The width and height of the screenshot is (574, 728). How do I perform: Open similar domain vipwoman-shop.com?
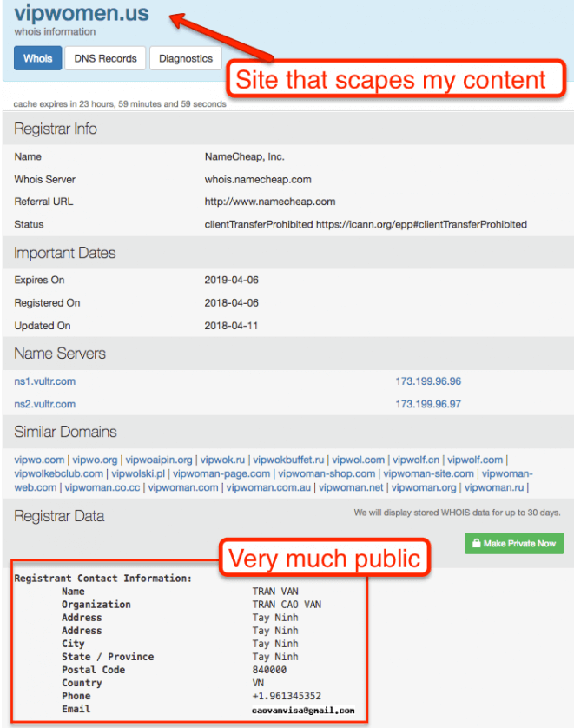coord(327,473)
